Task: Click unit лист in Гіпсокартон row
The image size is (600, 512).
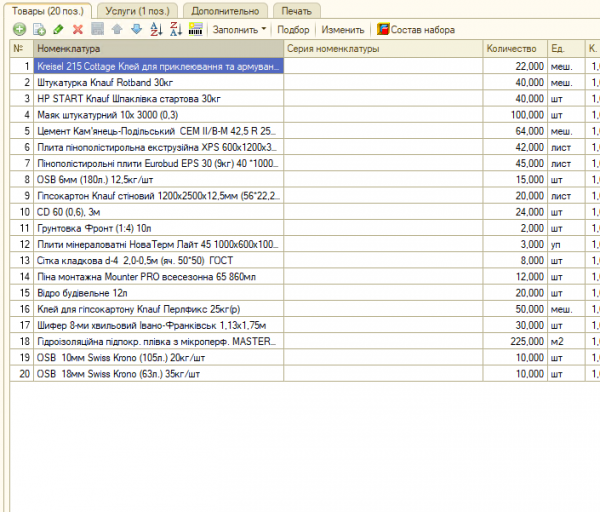Action: tap(566, 196)
